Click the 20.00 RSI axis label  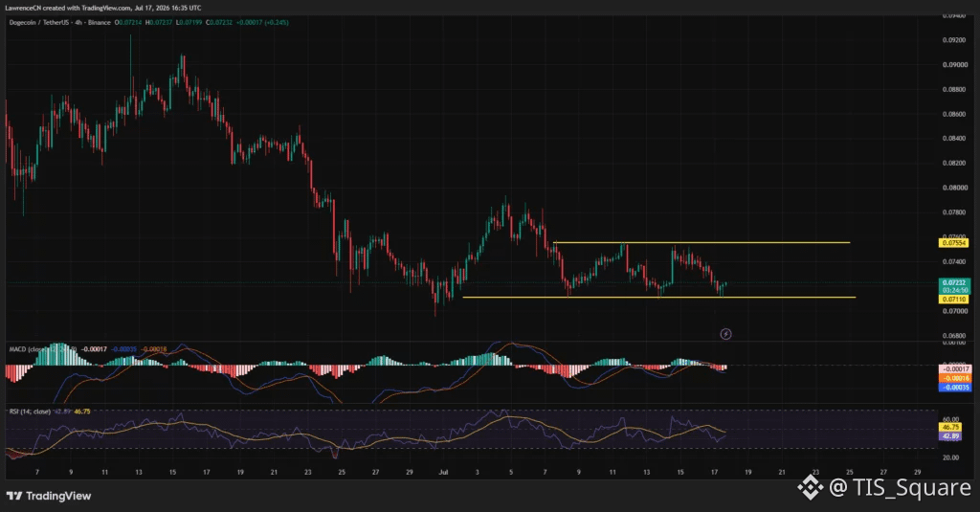[950, 457]
